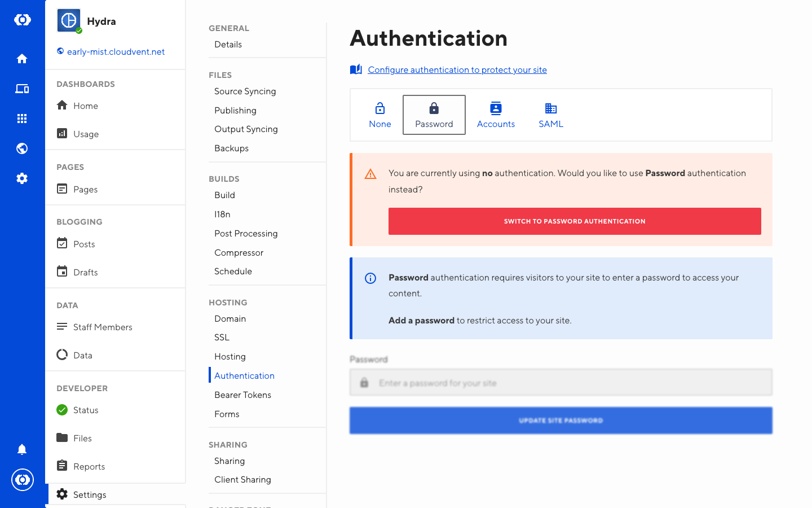
Task: Click the globe icon in blue rail
Action: tap(22, 148)
